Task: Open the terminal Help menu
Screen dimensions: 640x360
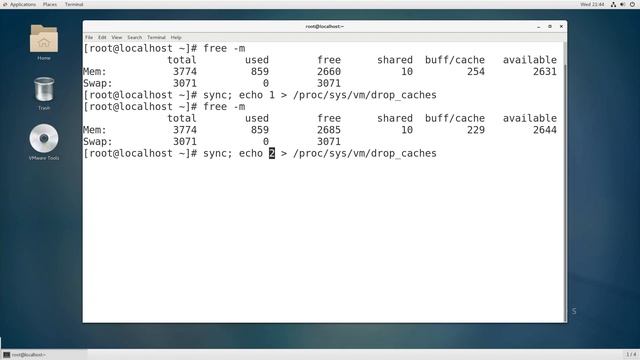Action: 176,37
